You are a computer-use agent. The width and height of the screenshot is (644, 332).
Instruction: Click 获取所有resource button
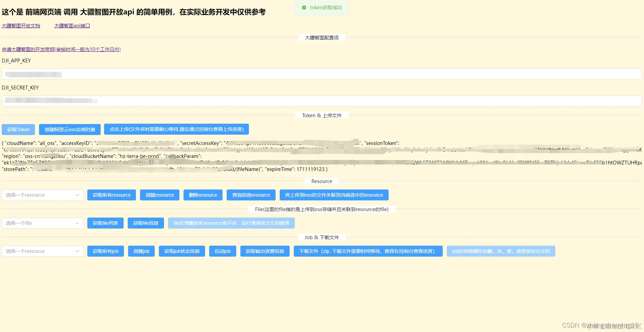(112, 195)
